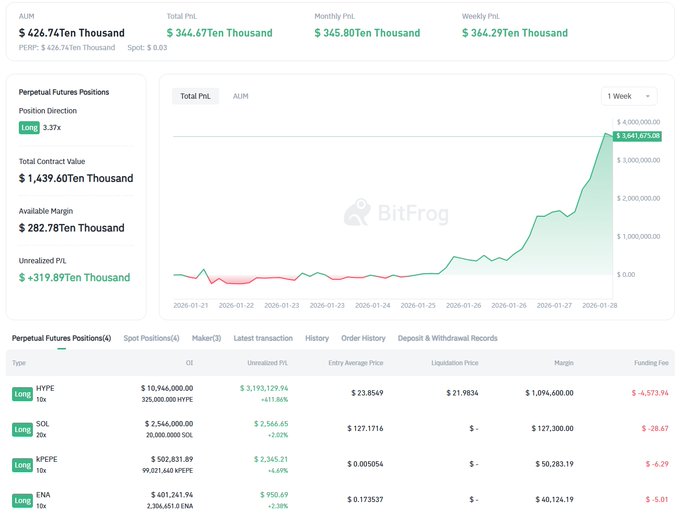This screenshot has width=680, height=513.
Task: Select Perpetual Futures Positions(4) tab
Action: pos(61,338)
